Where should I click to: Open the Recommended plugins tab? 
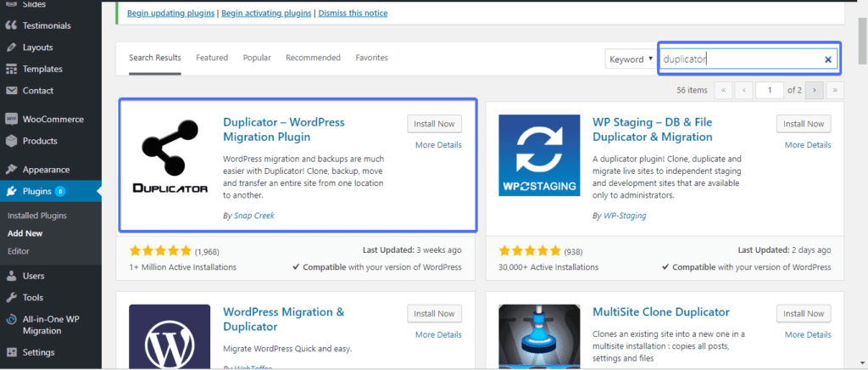click(x=313, y=58)
